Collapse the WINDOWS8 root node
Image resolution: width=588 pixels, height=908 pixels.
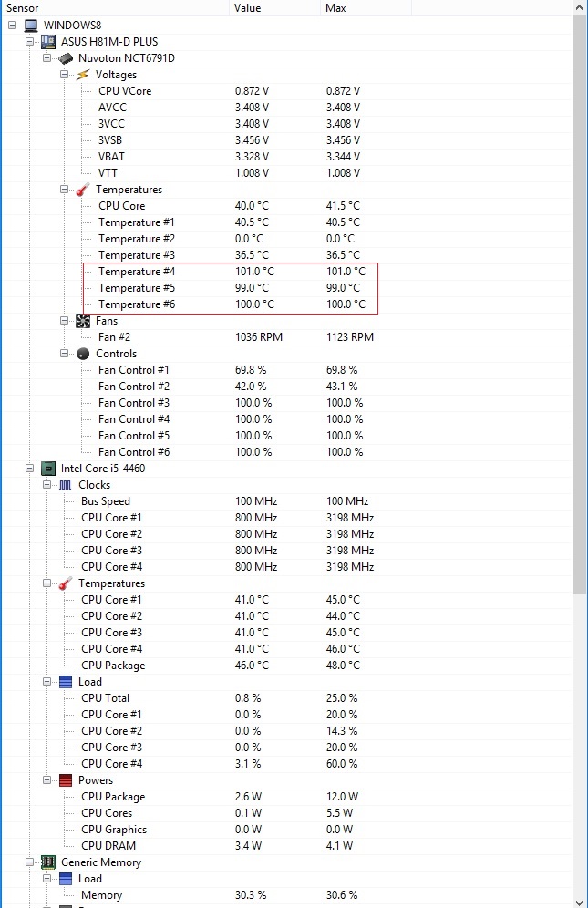[12, 26]
